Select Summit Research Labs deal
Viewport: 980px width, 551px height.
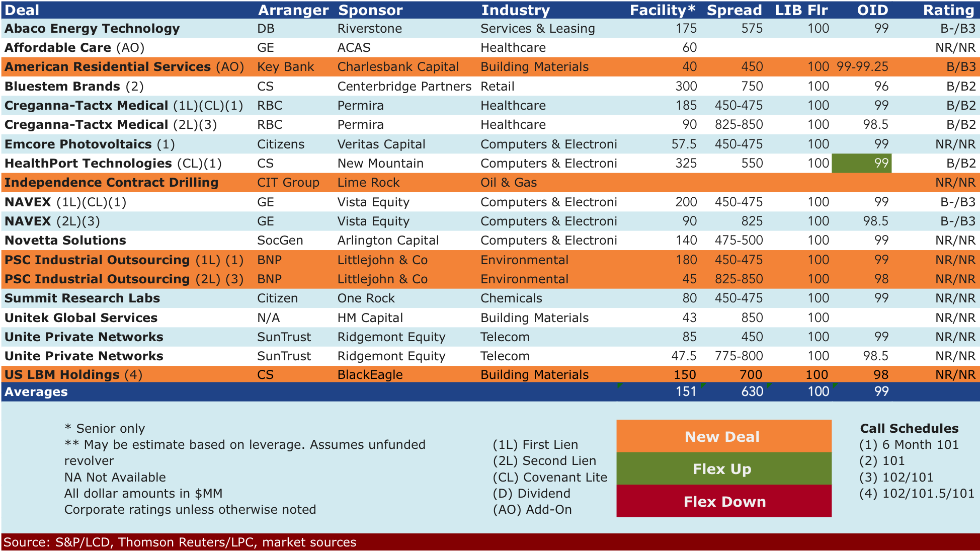[82, 298]
